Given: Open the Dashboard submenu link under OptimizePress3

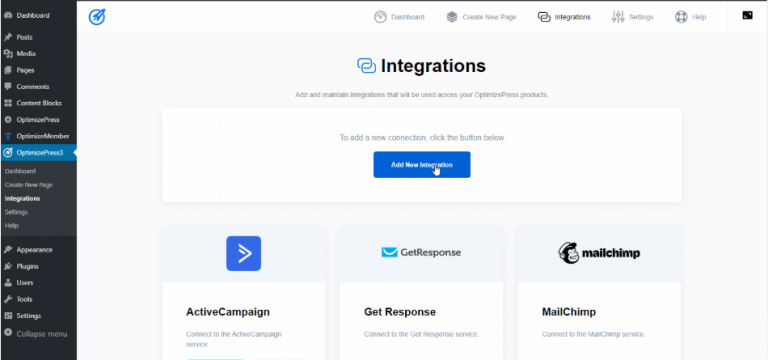Looking at the screenshot, I should click(20, 171).
